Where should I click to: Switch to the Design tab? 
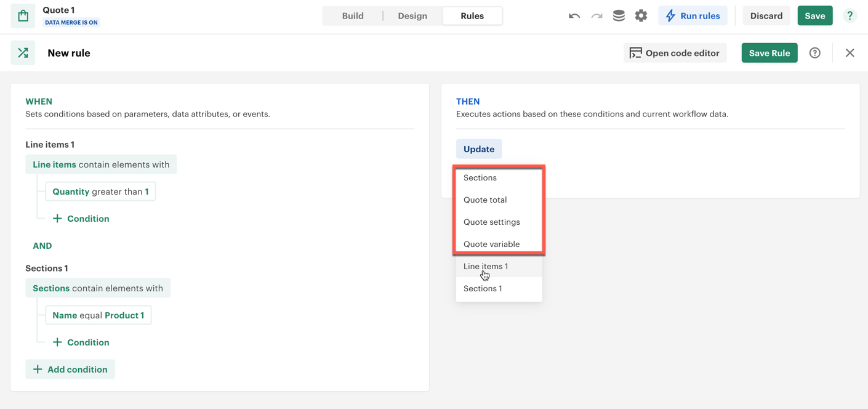click(412, 16)
